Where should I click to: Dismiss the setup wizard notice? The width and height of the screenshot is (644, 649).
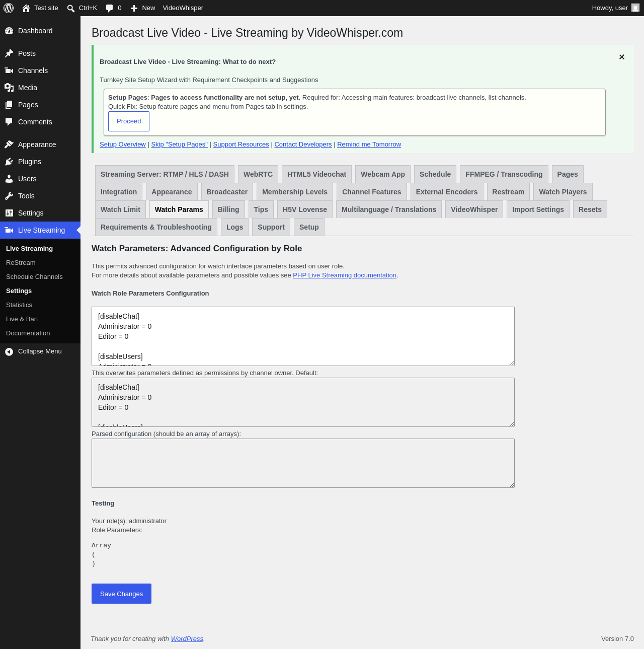622,57
